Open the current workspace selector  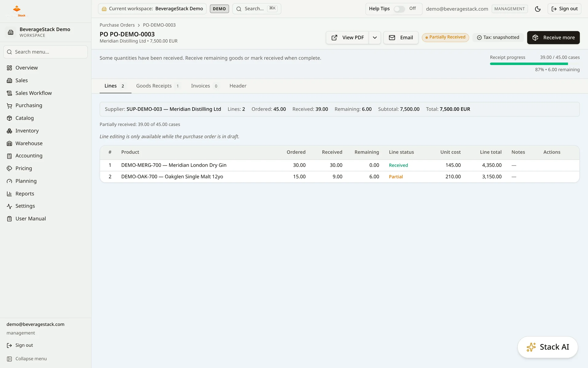pos(152,9)
